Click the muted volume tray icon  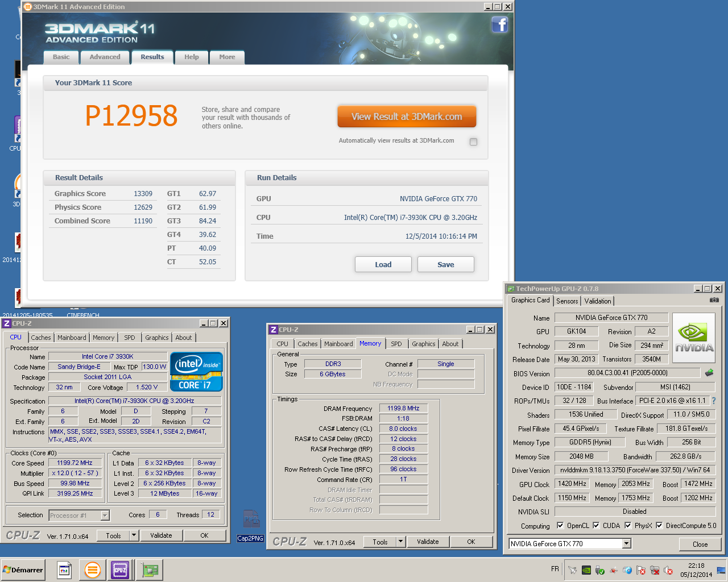(668, 570)
